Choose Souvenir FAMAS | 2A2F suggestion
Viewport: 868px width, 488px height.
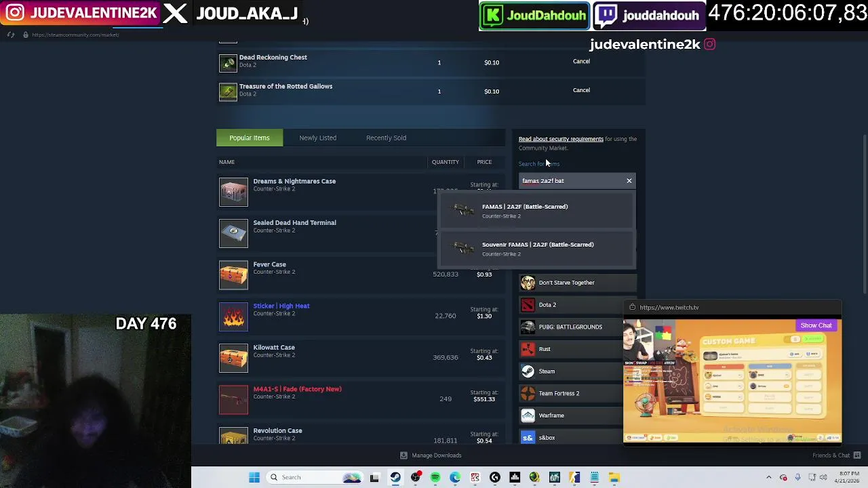pyautogui.click(x=537, y=249)
